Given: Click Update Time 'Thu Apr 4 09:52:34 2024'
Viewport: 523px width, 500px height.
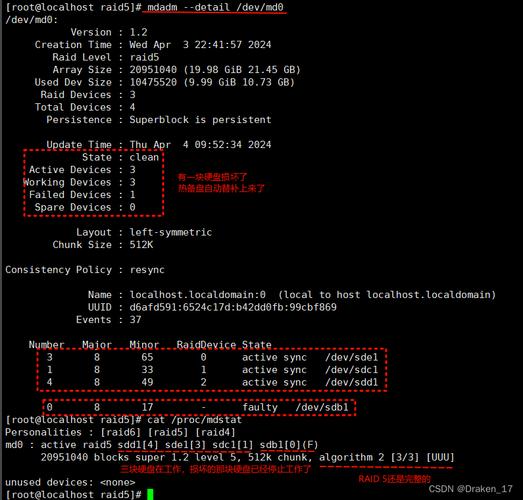Looking at the screenshot, I should (x=200, y=145).
